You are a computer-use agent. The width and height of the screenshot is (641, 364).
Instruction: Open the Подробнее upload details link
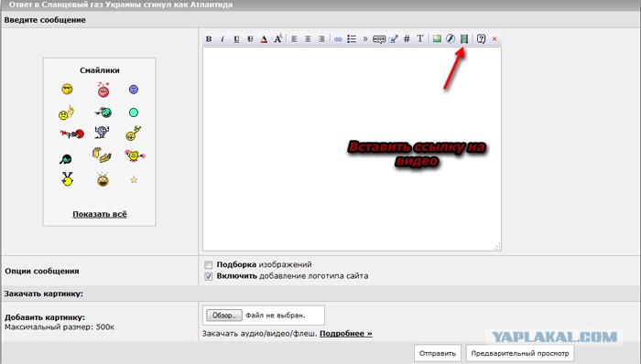tap(346, 334)
